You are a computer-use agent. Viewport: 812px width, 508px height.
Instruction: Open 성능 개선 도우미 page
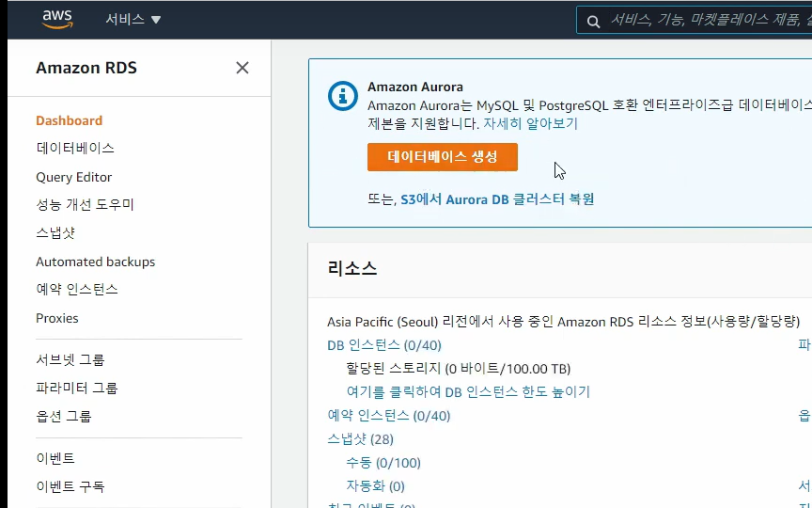pos(85,205)
